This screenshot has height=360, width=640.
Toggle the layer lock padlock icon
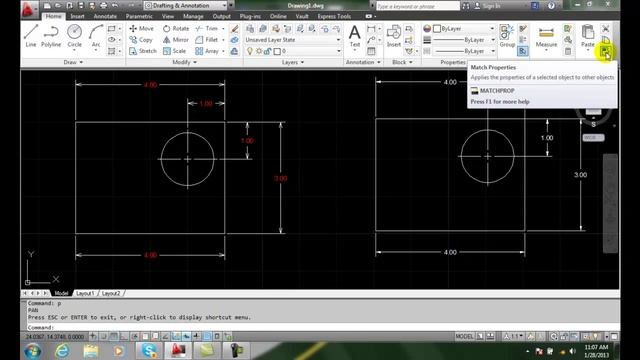[267, 51]
